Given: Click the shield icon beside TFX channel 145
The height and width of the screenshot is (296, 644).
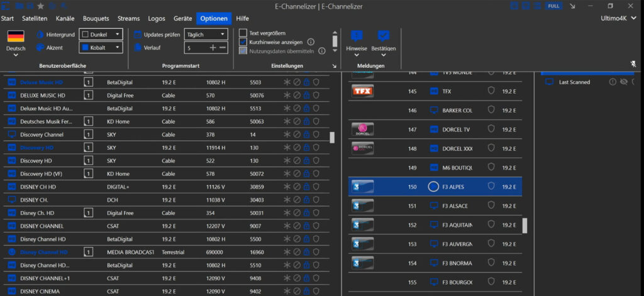Looking at the screenshot, I should click(x=491, y=91).
